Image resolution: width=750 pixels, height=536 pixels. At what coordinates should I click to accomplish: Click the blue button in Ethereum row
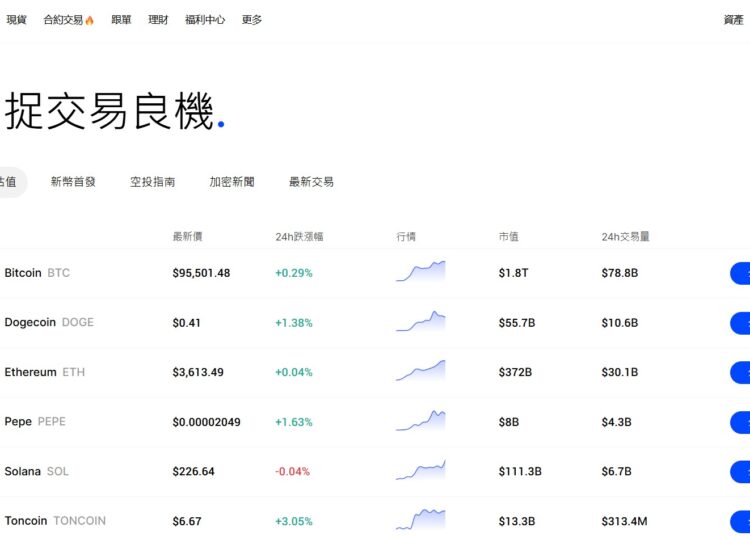(x=740, y=372)
